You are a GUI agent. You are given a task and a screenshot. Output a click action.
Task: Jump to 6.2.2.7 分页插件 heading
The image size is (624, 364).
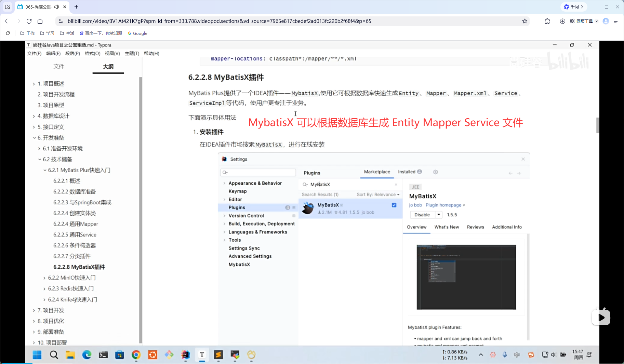[x=72, y=256]
